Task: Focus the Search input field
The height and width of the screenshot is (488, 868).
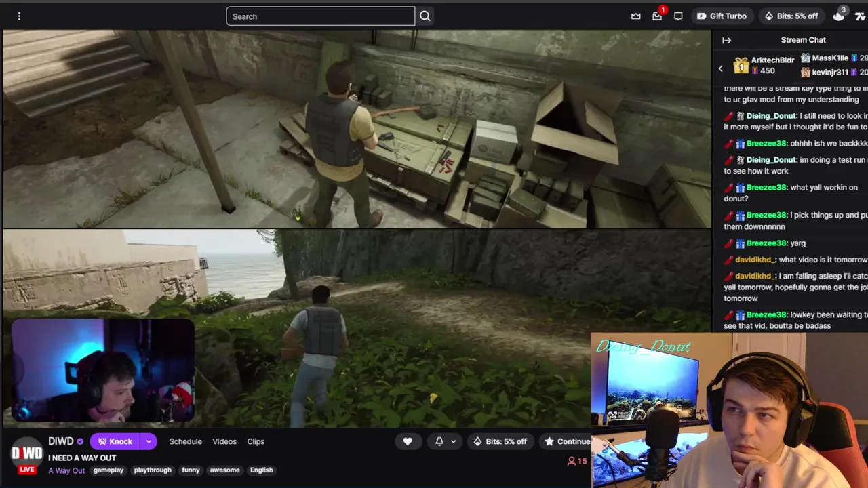Action: click(320, 16)
